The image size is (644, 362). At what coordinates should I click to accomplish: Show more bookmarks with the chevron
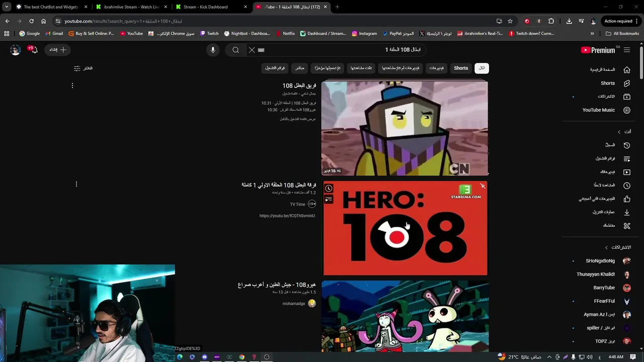pos(592,34)
